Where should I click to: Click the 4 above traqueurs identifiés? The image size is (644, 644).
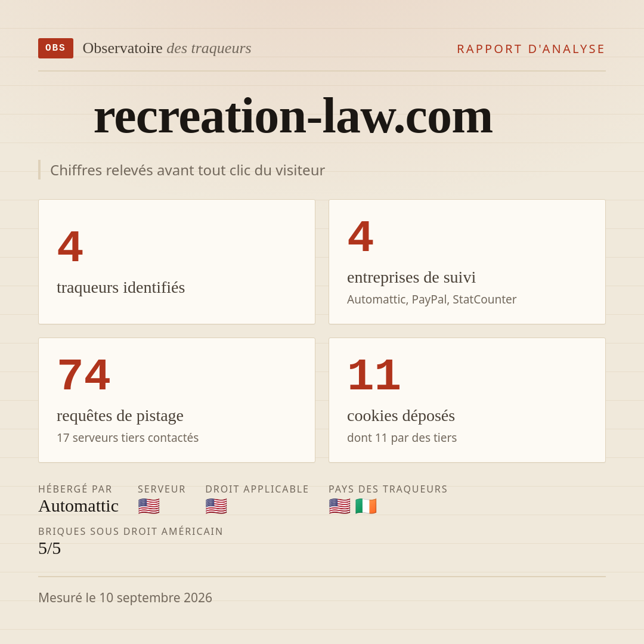tap(70, 246)
